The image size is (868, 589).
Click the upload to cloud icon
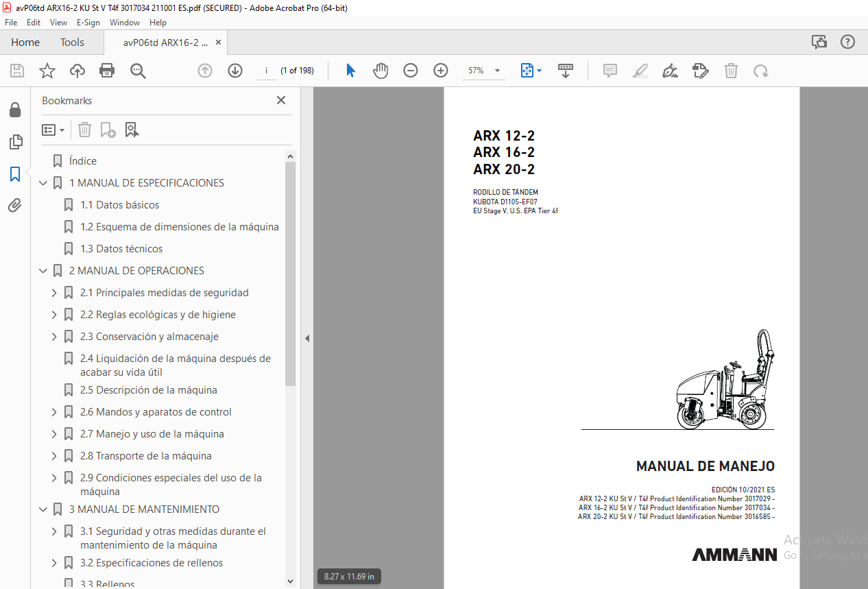[77, 71]
